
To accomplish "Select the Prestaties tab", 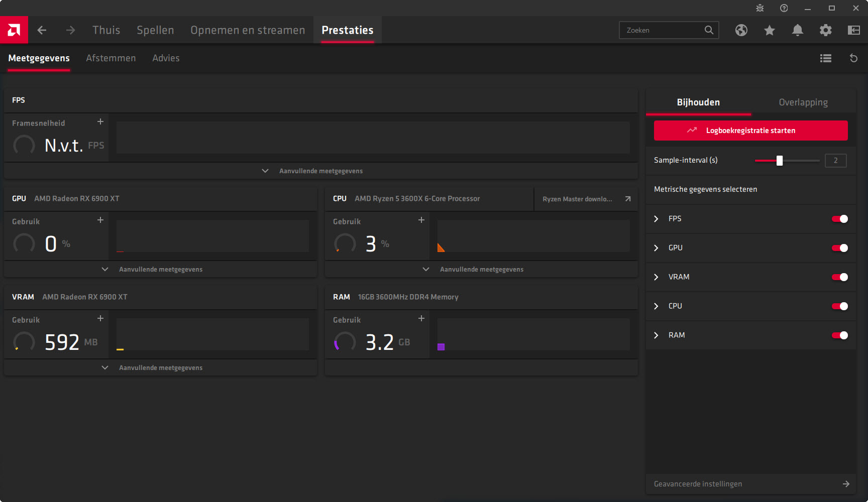I will coord(348,30).
